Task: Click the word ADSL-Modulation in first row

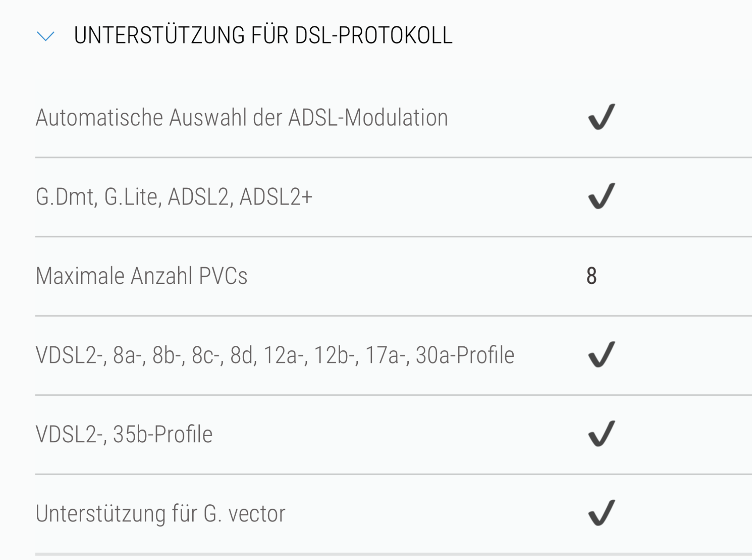Action: (368, 118)
